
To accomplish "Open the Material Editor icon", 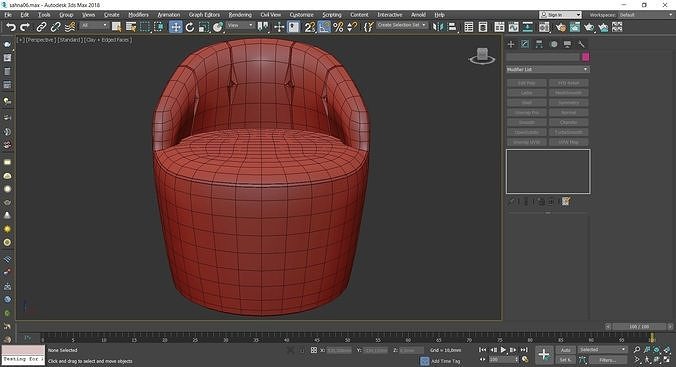I will pyautogui.click(x=544, y=27).
